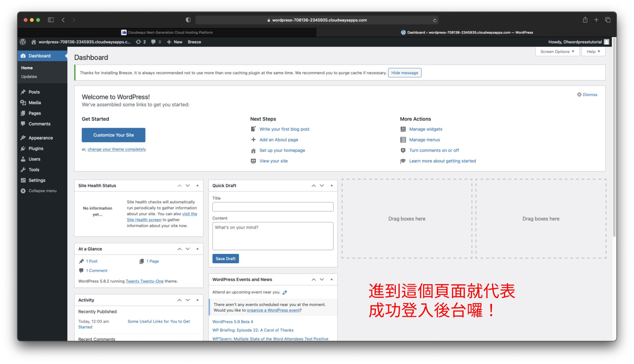This screenshot has height=364, width=634.
Task: Move Site Health Status box down
Action: click(188, 186)
